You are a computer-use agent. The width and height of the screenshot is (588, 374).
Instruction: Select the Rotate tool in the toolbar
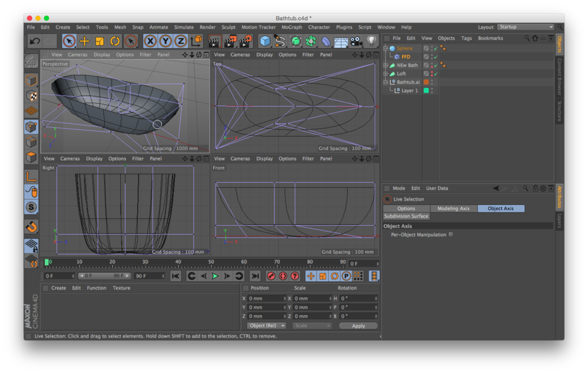(115, 41)
